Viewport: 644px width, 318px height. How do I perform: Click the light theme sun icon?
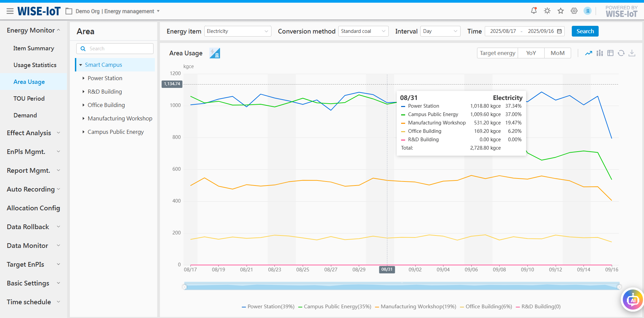547,11
